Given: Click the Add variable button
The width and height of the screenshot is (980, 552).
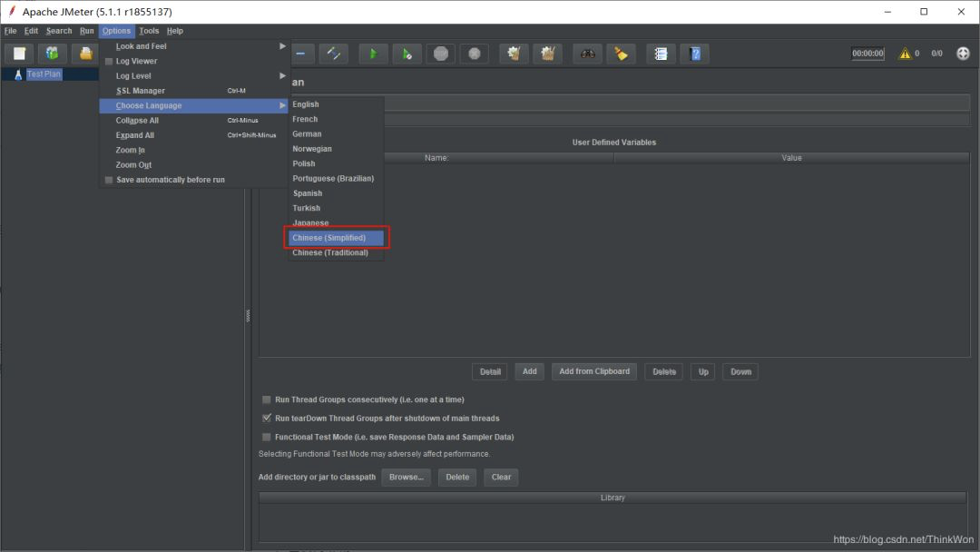Looking at the screenshot, I should tap(529, 372).
